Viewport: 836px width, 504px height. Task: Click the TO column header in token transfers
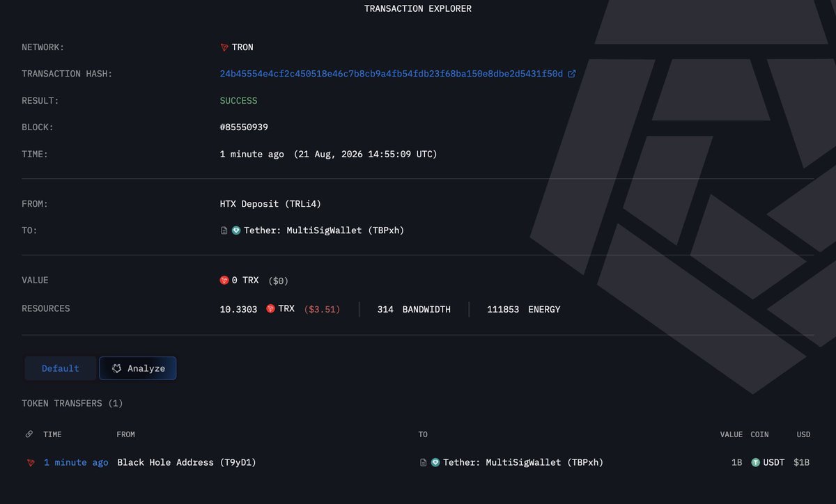(423, 434)
